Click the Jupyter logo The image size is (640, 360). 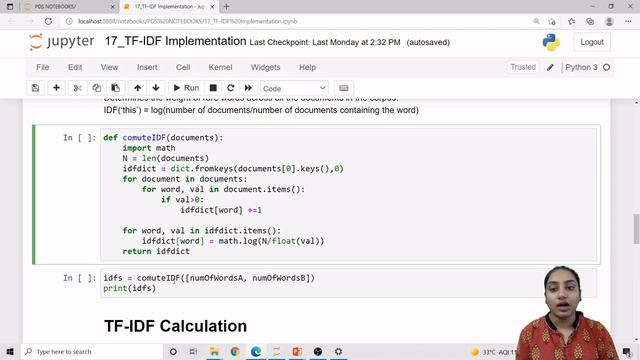click(62, 42)
